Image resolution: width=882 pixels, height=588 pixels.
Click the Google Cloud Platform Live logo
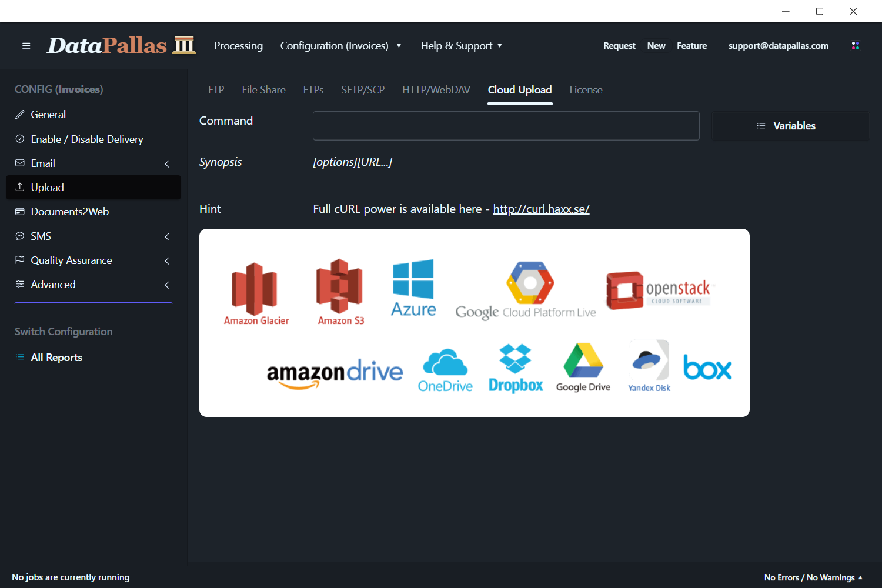coord(526,290)
